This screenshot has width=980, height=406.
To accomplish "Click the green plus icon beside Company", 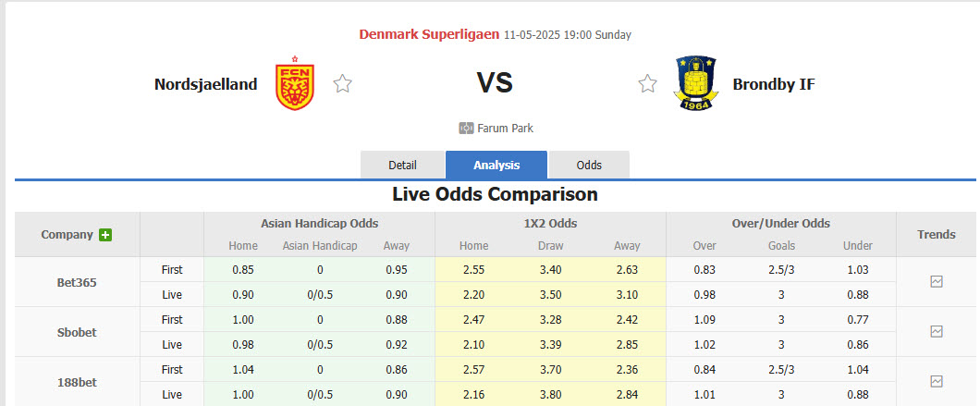I will tap(105, 235).
